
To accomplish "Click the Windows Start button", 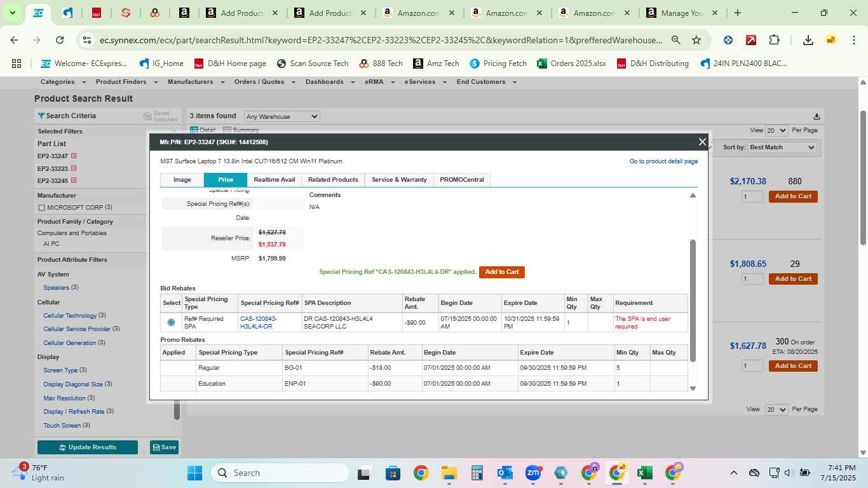I will (194, 473).
